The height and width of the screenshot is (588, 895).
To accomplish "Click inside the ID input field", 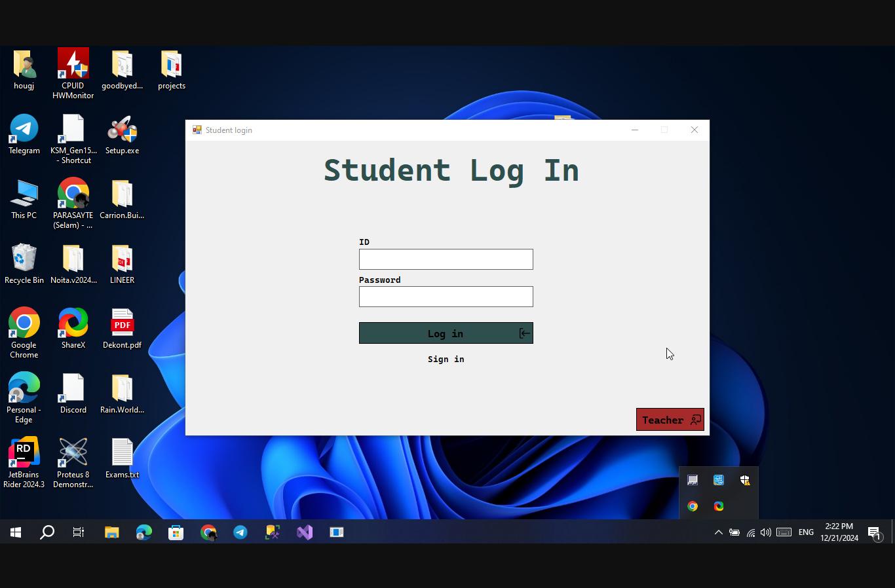I will click(x=446, y=259).
